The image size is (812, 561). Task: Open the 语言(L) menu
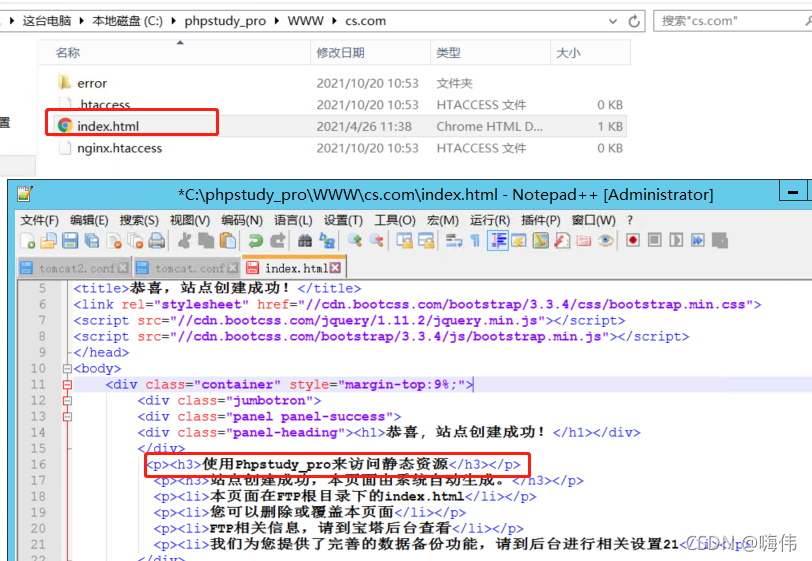click(x=293, y=221)
